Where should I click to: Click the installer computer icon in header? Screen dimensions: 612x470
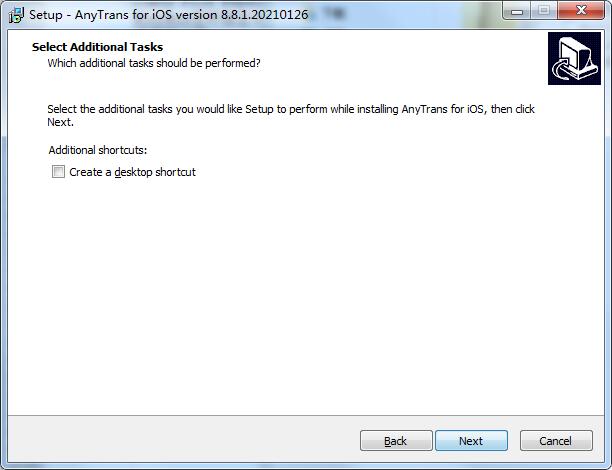tap(574, 59)
